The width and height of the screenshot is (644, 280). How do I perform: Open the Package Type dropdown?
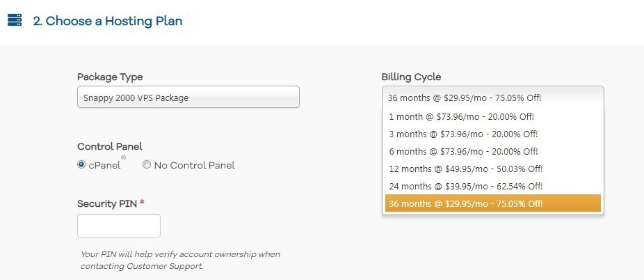188,98
